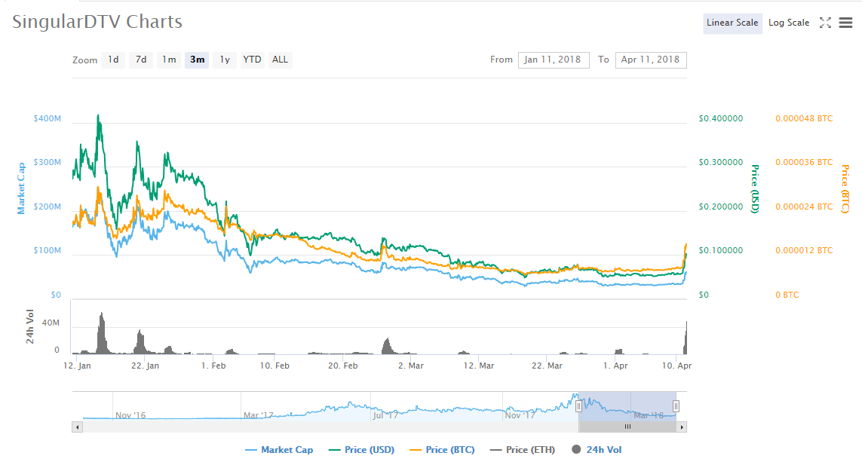Switch to Log Scale
868x462 pixels.
pyautogui.click(x=788, y=23)
